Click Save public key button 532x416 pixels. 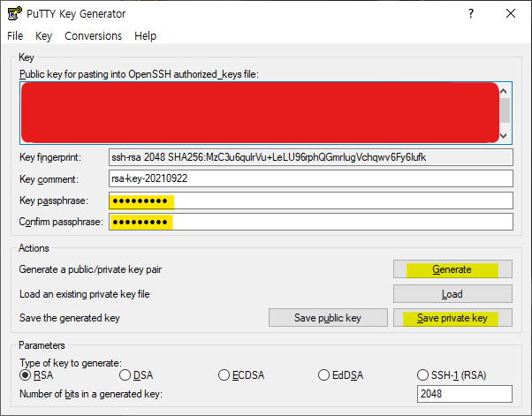(328, 318)
